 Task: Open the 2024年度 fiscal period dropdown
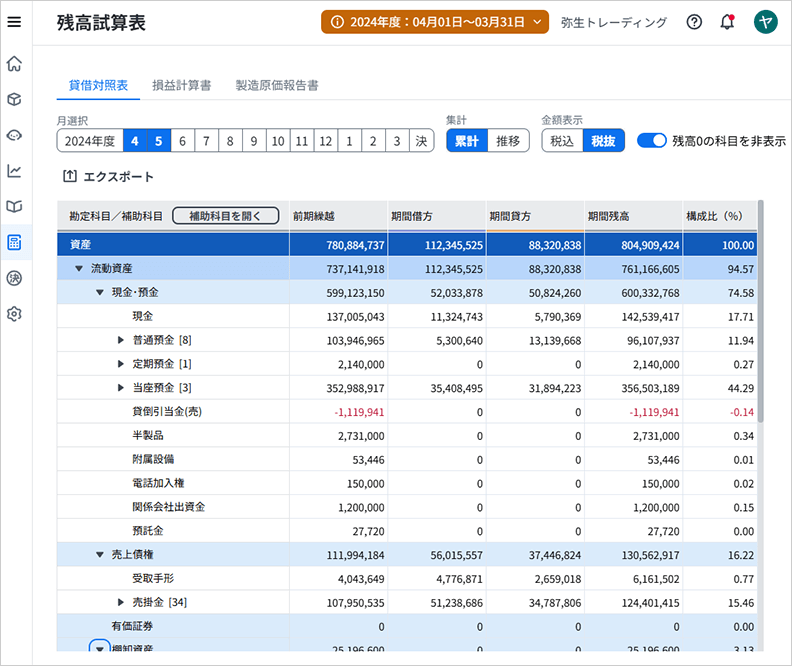point(435,22)
